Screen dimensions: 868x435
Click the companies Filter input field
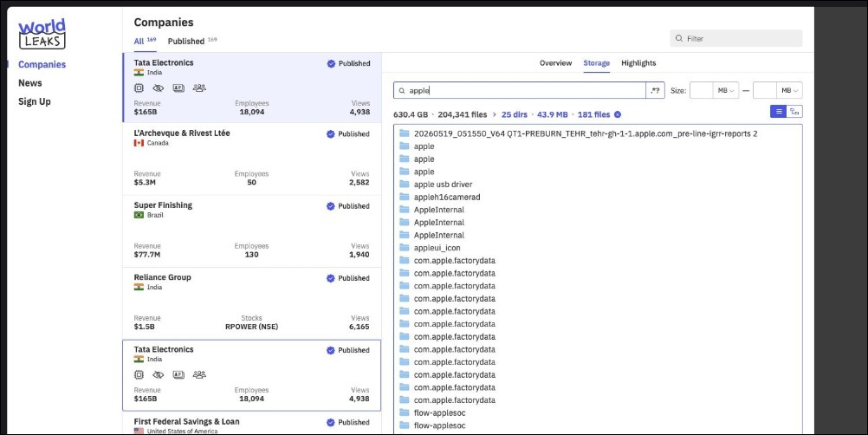click(x=735, y=38)
